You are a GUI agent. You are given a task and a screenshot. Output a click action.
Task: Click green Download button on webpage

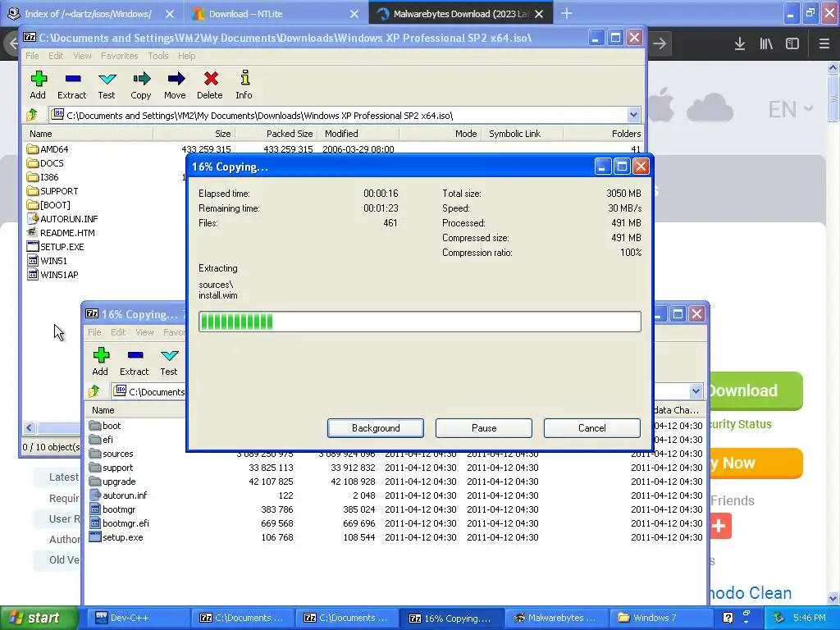pos(756,390)
